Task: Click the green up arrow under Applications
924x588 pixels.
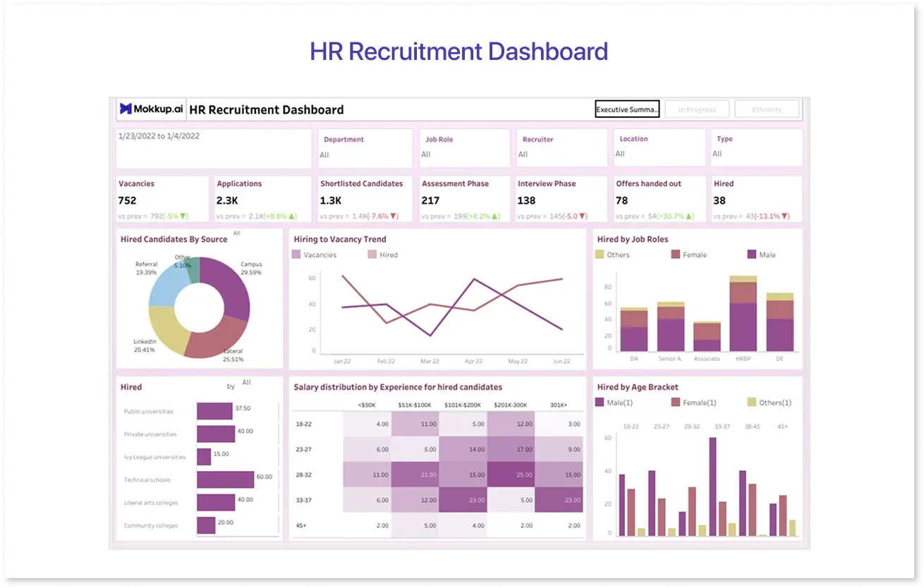Action: tap(293, 216)
